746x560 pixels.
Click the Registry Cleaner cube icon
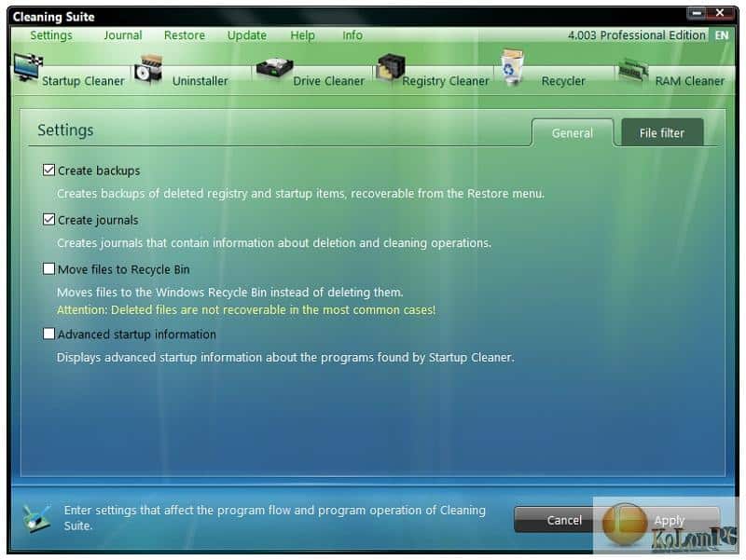pos(391,66)
